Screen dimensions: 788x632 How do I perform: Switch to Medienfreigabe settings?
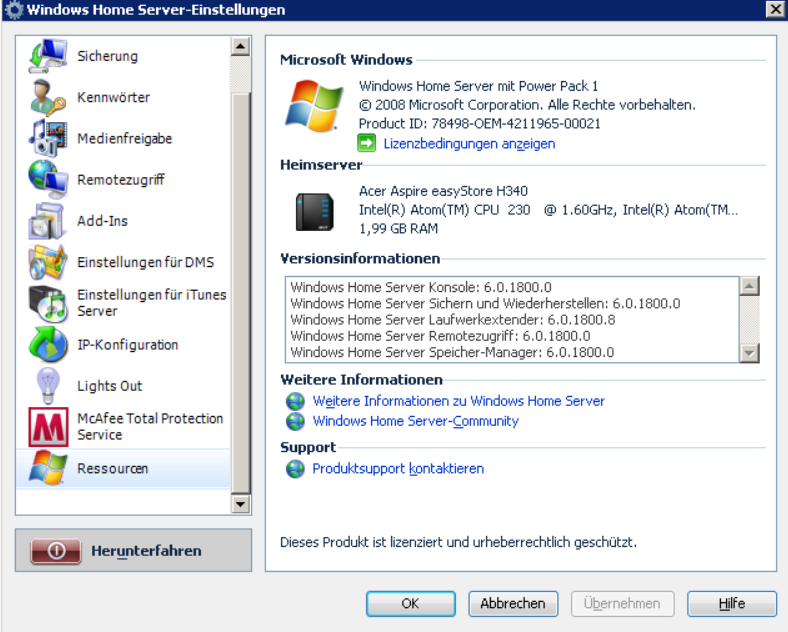pyautogui.click(x=123, y=138)
